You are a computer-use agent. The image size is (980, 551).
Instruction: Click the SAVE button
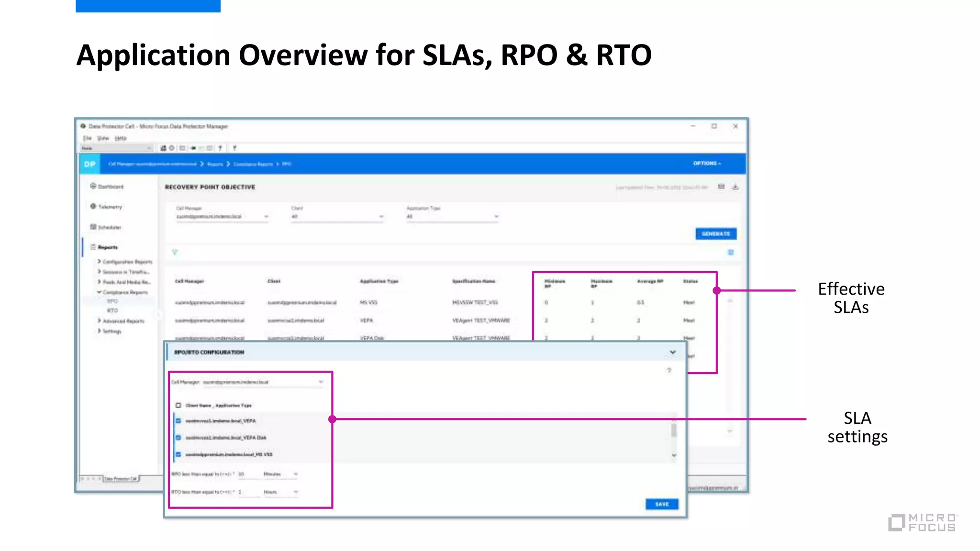[662, 504]
